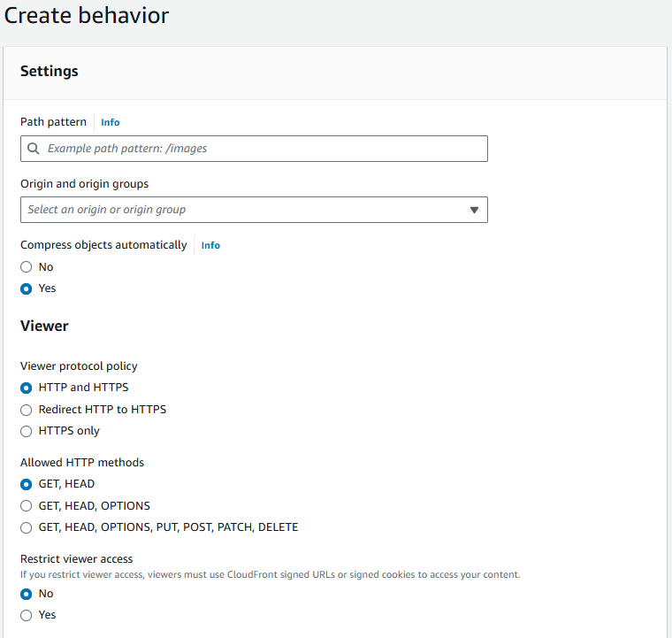Click the search magnifier icon in Path pattern
The image size is (672, 638).
coord(34,149)
